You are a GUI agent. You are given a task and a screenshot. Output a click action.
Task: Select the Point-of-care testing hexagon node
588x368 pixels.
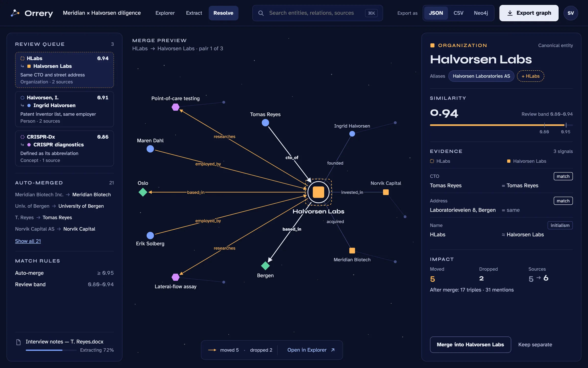[x=175, y=107]
